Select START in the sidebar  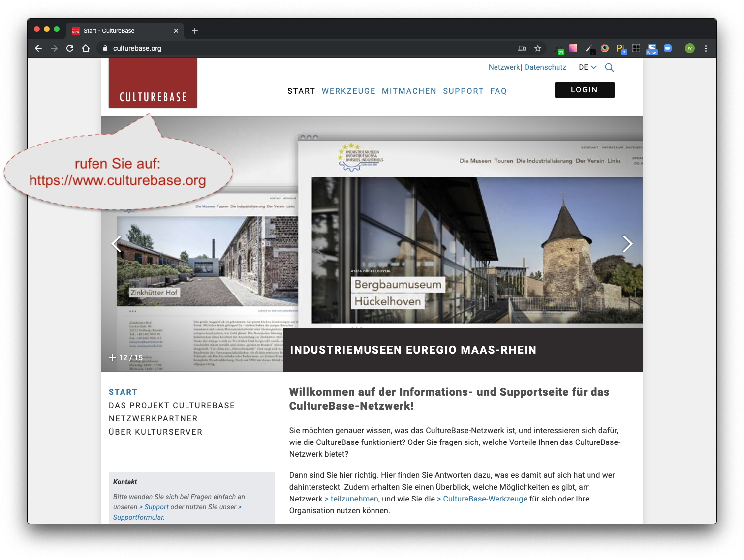[123, 392]
